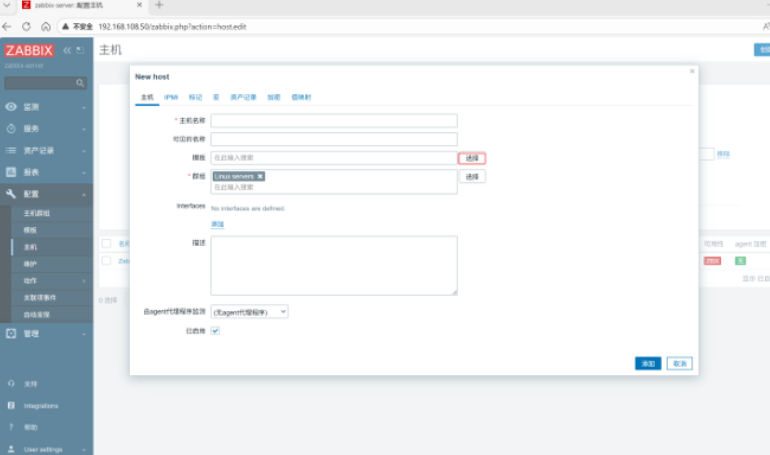Open the browser tab list chevron
Screen dimensions: 770x455
click(x=7, y=5)
